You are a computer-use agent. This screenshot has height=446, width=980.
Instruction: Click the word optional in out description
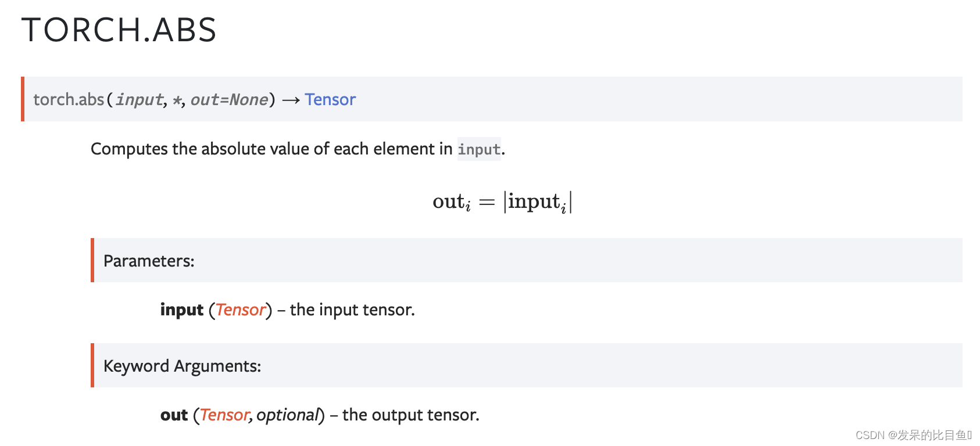pyautogui.click(x=288, y=415)
